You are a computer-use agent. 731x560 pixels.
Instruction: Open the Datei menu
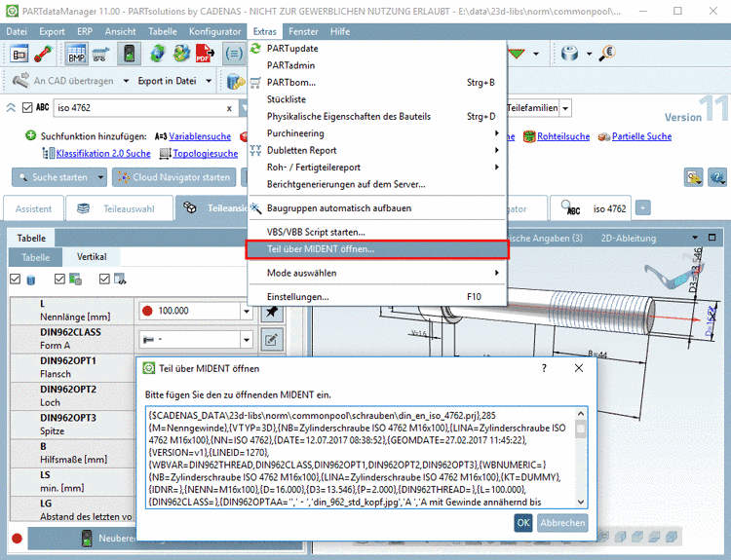pos(17,32)
